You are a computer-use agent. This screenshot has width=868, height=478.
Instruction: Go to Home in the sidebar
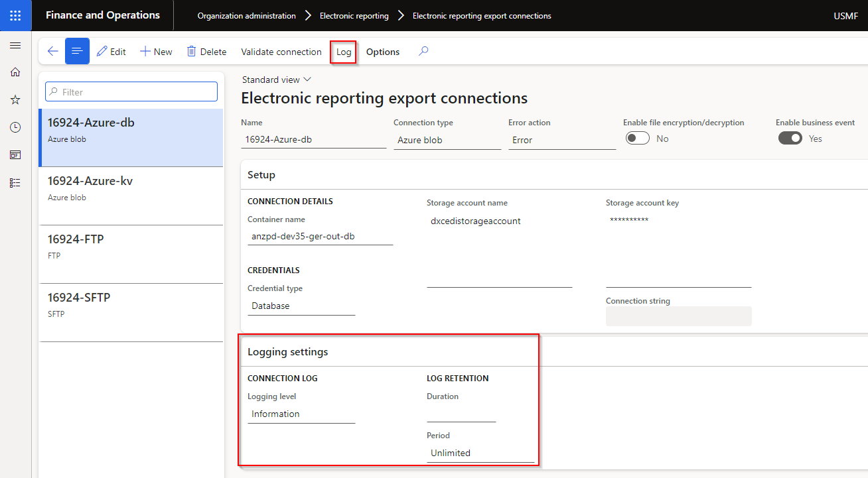pyautogui.click(x=15, y=72)
